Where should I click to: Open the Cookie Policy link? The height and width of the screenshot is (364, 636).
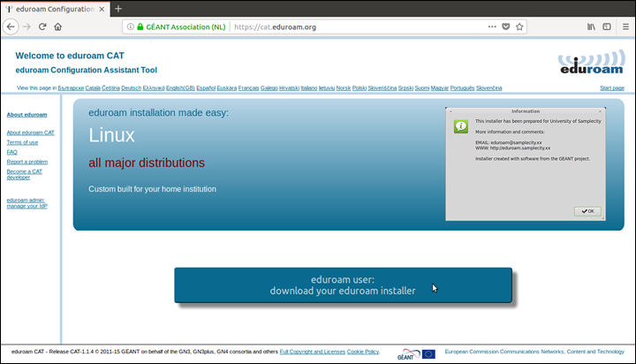coord(363,352)
